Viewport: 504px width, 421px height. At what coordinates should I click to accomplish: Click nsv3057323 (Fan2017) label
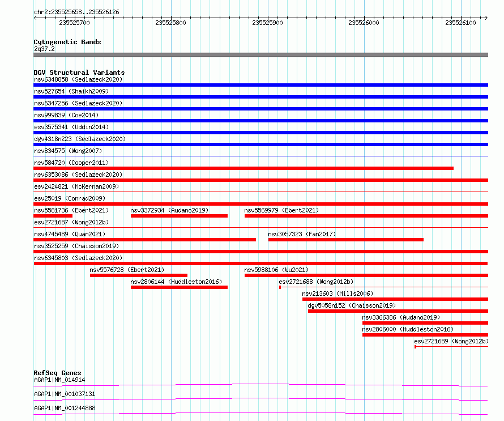point(302,234)
